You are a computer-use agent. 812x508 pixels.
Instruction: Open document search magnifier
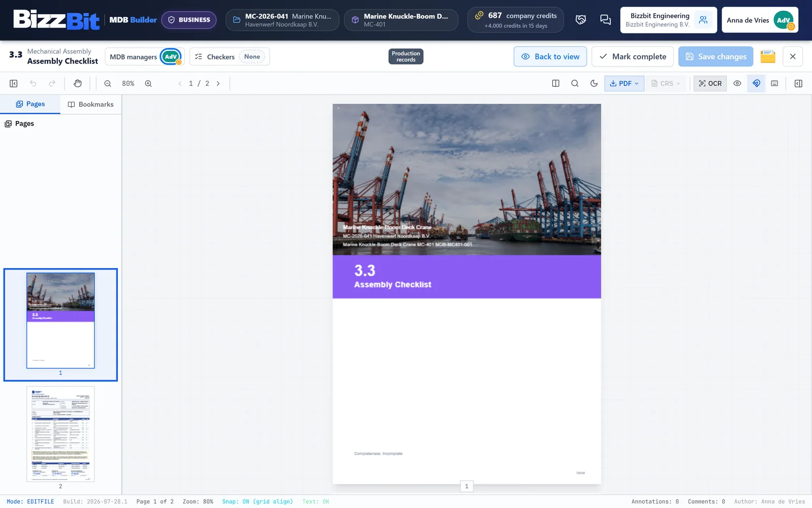point(575,83)
